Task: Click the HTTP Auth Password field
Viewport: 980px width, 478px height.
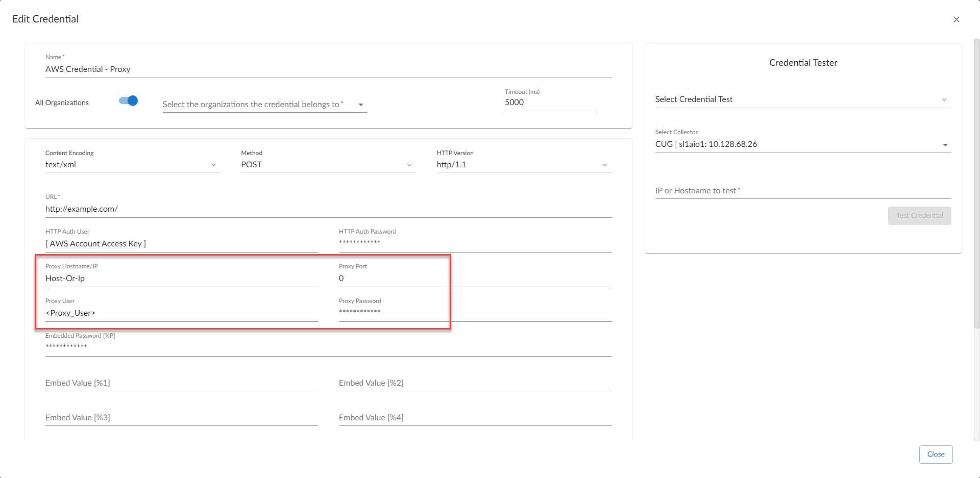Action: point(475,243)
